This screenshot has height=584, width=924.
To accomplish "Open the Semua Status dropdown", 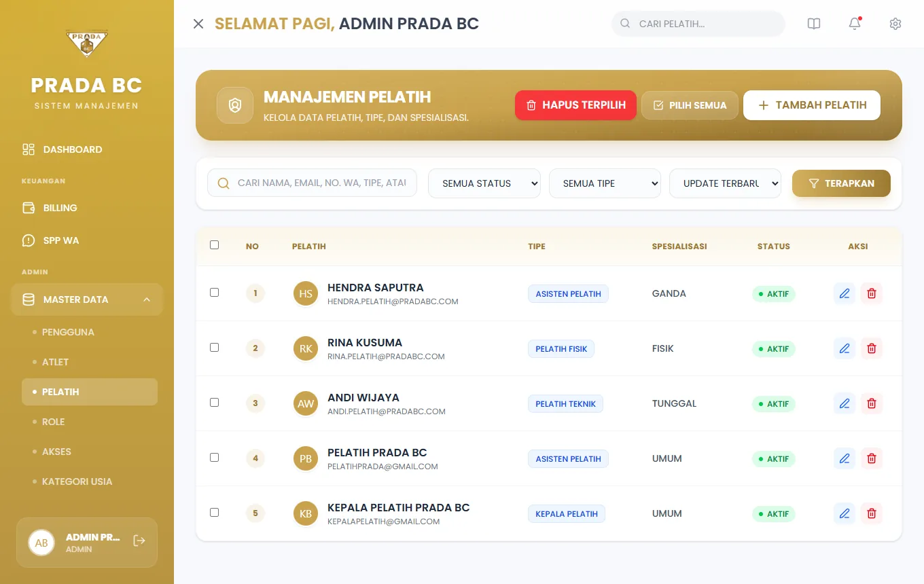I will click(x=484, y=183).
